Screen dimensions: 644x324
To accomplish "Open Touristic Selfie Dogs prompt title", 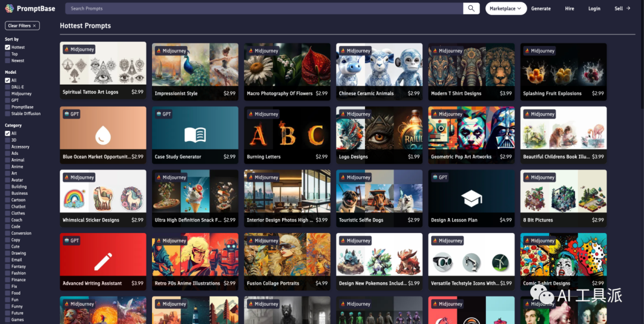I will (361, 220).
